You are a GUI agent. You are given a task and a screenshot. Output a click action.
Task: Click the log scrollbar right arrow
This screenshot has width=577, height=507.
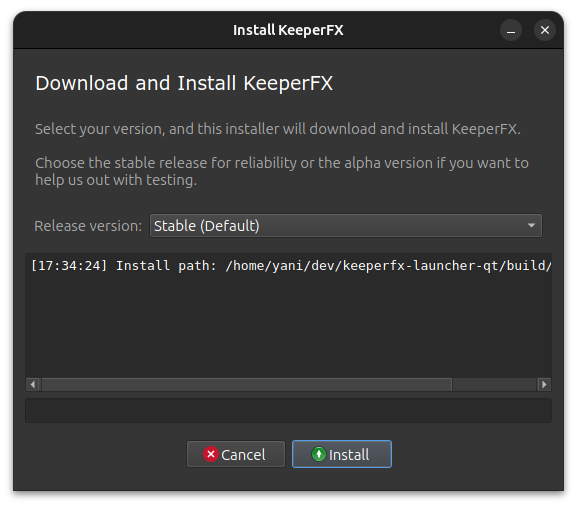544,384
